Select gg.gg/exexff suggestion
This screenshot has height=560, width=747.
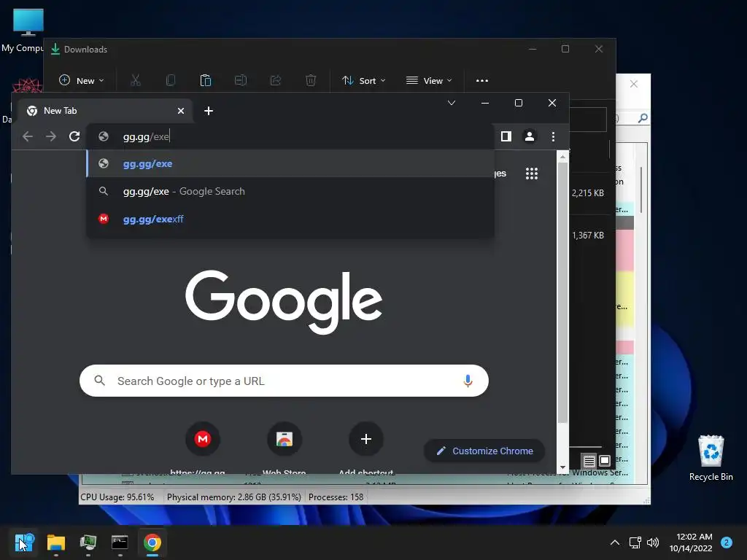tap(290, 219)
